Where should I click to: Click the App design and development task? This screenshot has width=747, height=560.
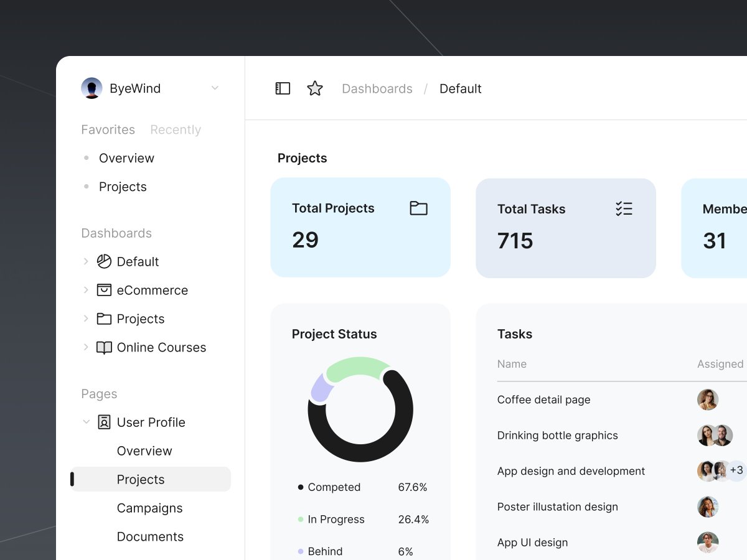coord(571,471)
